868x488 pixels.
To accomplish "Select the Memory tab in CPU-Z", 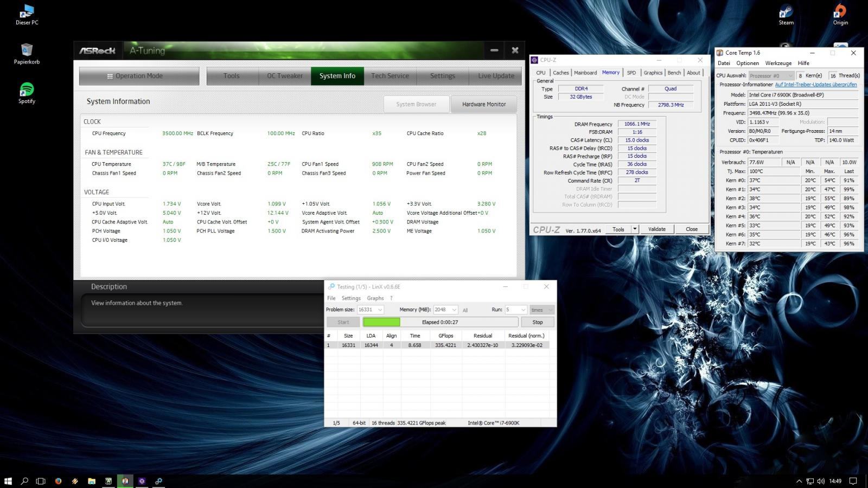I will tap(610, 72).
